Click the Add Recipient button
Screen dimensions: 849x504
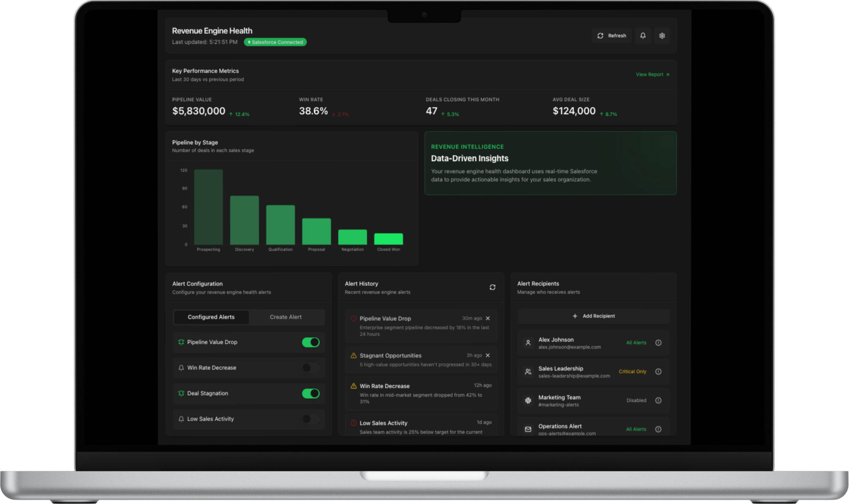coord(593,316)
